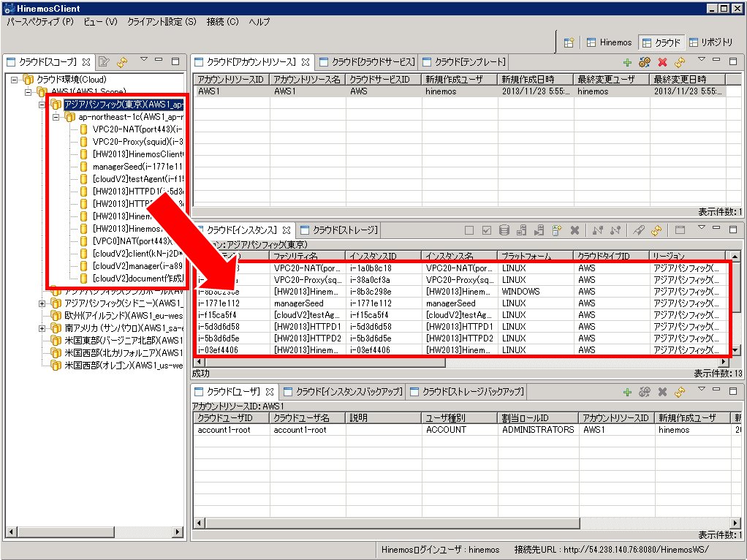Close the クラウド[スコープ] tab with its X
Screen dimensions: 747x560
tap(86, 62)
